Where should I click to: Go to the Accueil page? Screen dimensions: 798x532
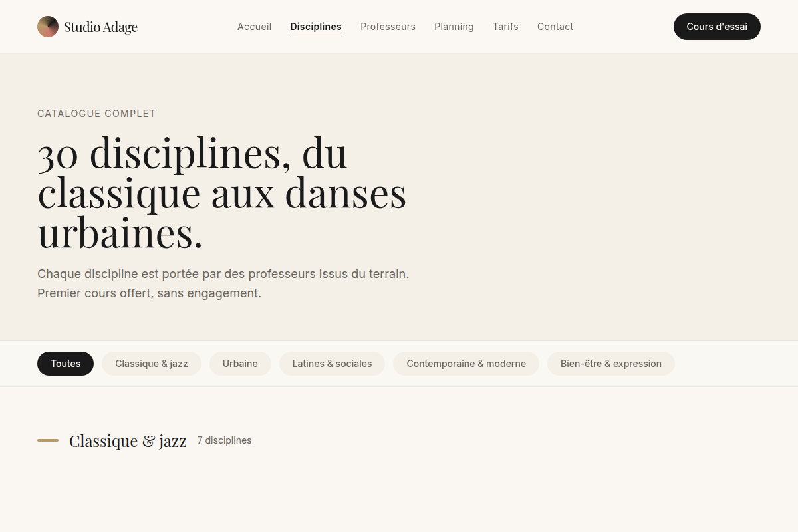(254, 27)
